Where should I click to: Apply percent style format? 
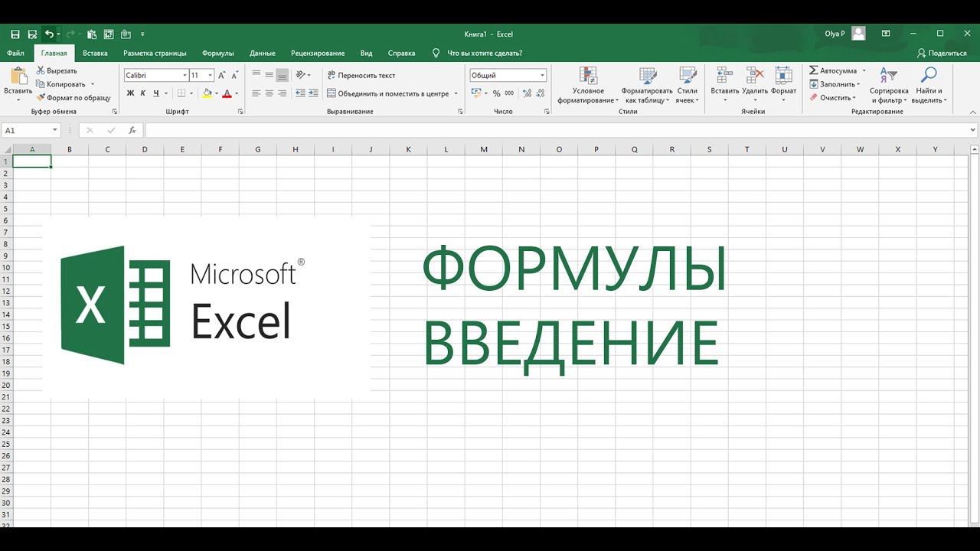(496, 93)
